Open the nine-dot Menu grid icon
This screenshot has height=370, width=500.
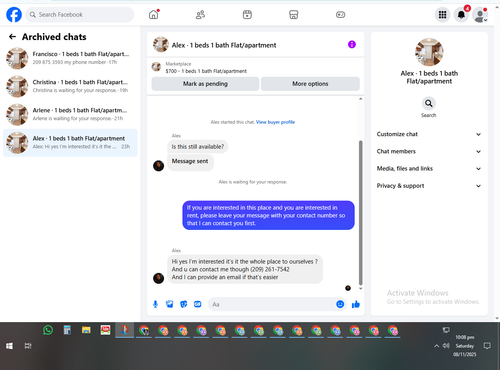(442, 15)
